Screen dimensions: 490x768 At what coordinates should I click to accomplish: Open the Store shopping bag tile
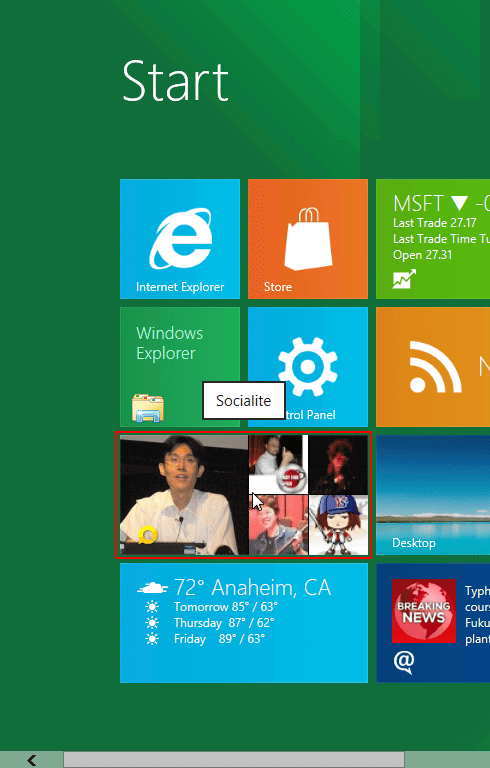pos(308,239)
